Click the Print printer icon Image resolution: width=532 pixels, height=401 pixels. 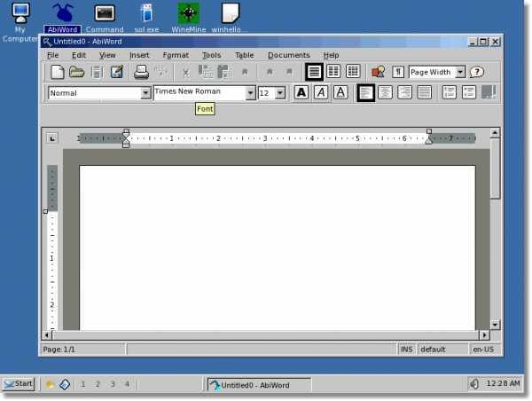pos(141,72)
